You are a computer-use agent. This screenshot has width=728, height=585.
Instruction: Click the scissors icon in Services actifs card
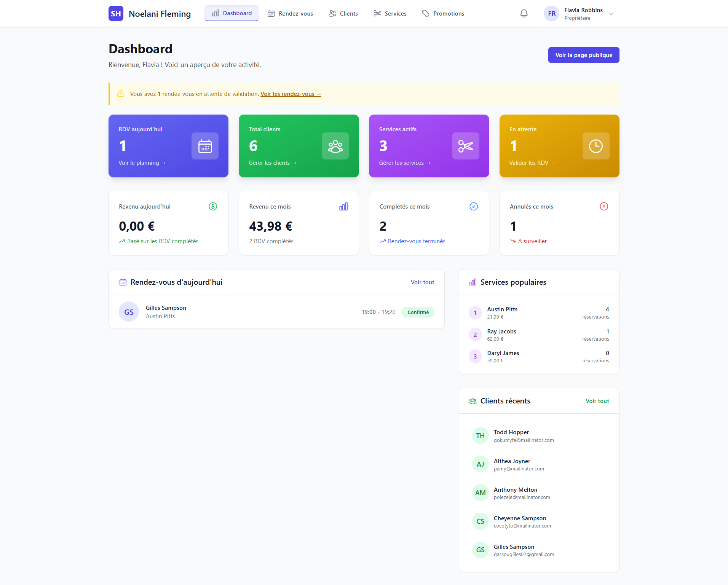coord(465,146)
